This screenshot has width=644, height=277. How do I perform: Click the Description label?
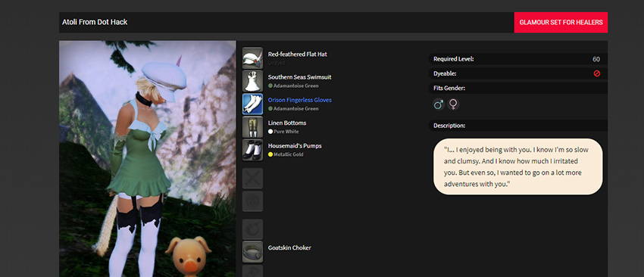[449, 126]
